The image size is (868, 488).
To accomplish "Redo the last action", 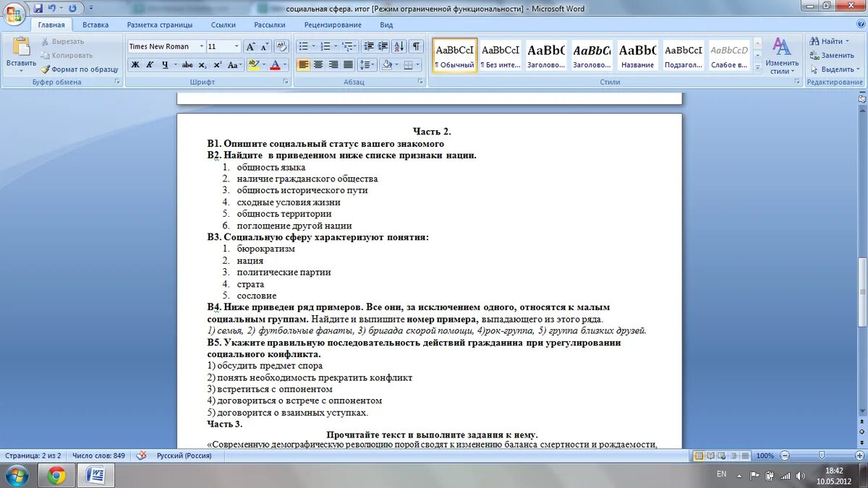I will (x=72, y=9).
